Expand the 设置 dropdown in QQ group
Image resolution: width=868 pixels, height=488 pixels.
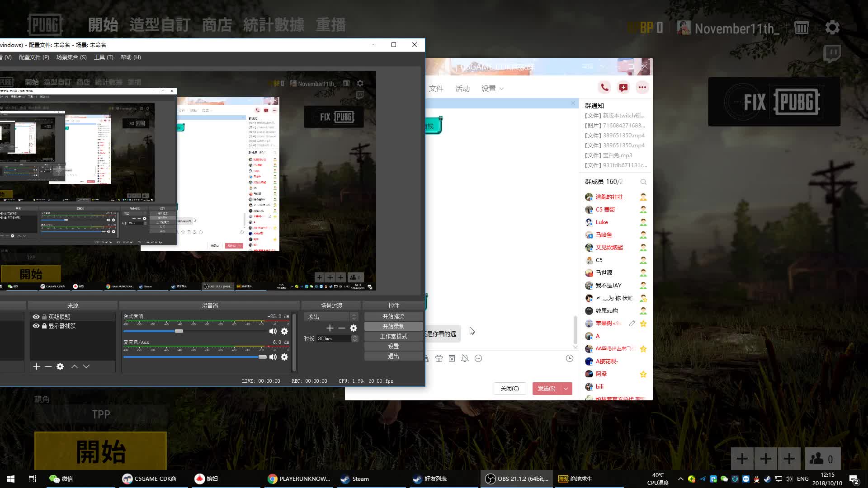pos(492,89)
